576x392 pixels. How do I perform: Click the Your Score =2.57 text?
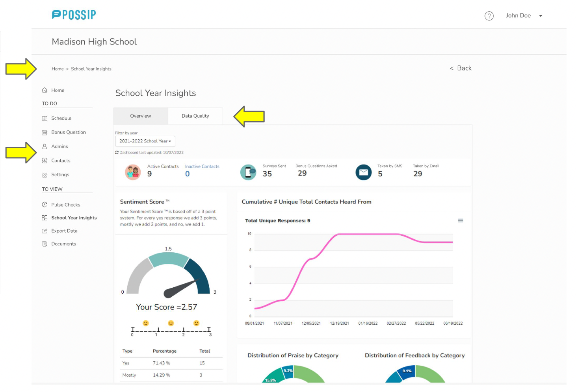click(167, 307)
